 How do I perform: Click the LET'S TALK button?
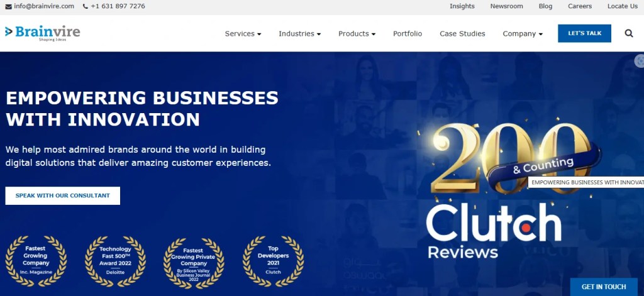point(584,33)
